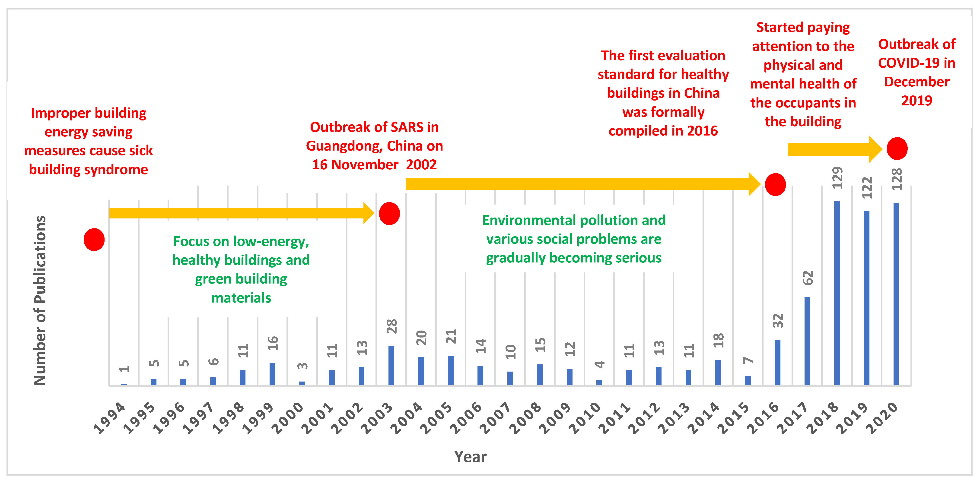Click the 2016 bar labeled 32
This screenshot has width=980, height=483.
[778, 363]
